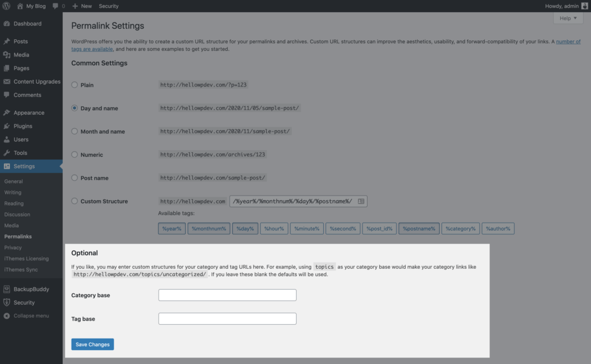Screen dimensions: 591x364
Task: Open the 'number of tags are available' link
Action: [x=568, y=42]
